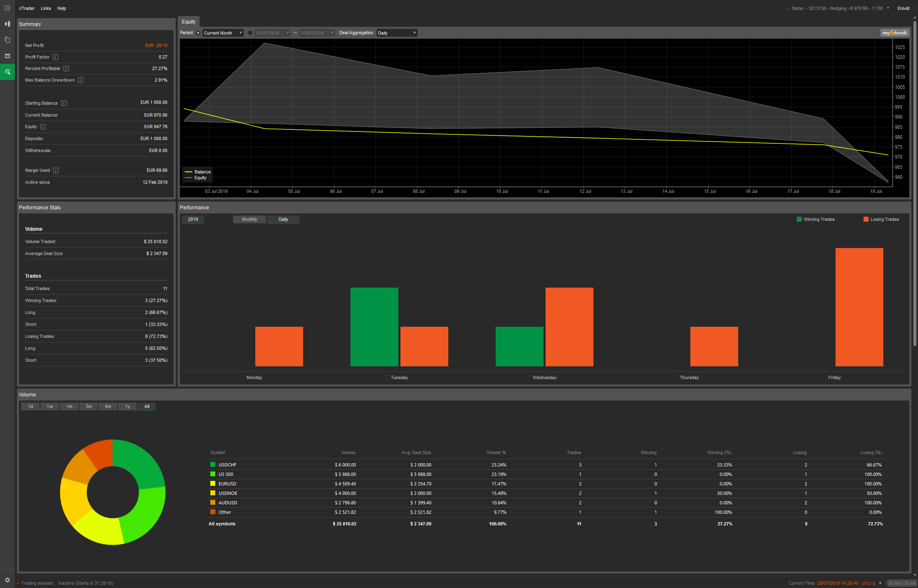Set volume range to 1m
Viewport: 918px width, 588px height.
coord(69,407)
